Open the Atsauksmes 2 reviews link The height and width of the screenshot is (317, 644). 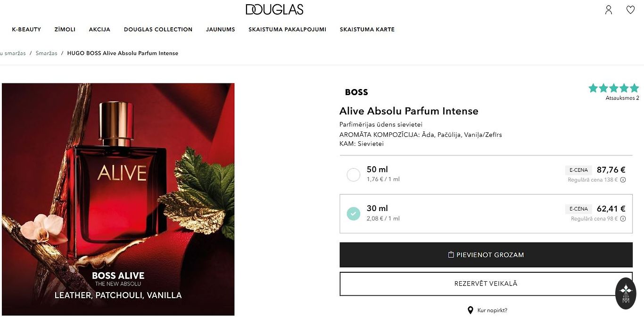point(622,98)
